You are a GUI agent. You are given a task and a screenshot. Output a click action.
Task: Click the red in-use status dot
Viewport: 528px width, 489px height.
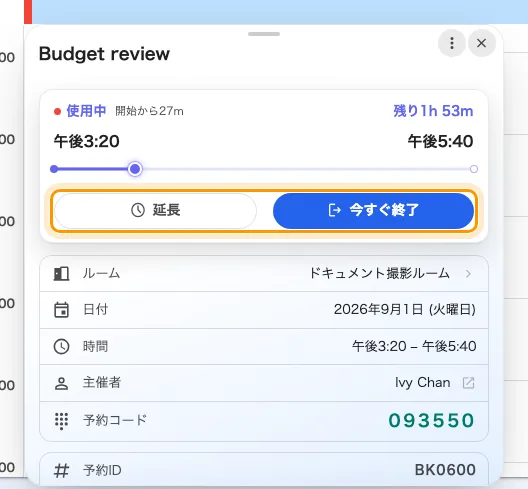pos(58,111)
